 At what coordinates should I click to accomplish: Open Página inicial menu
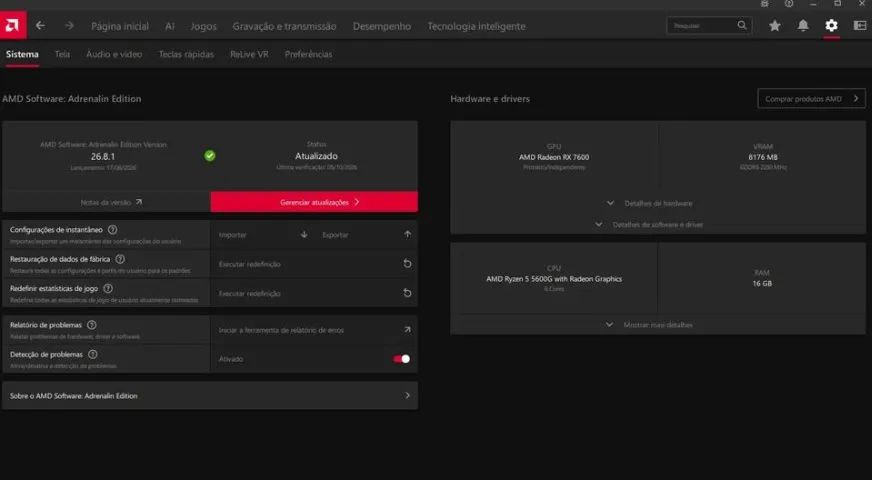pos(120,26)
